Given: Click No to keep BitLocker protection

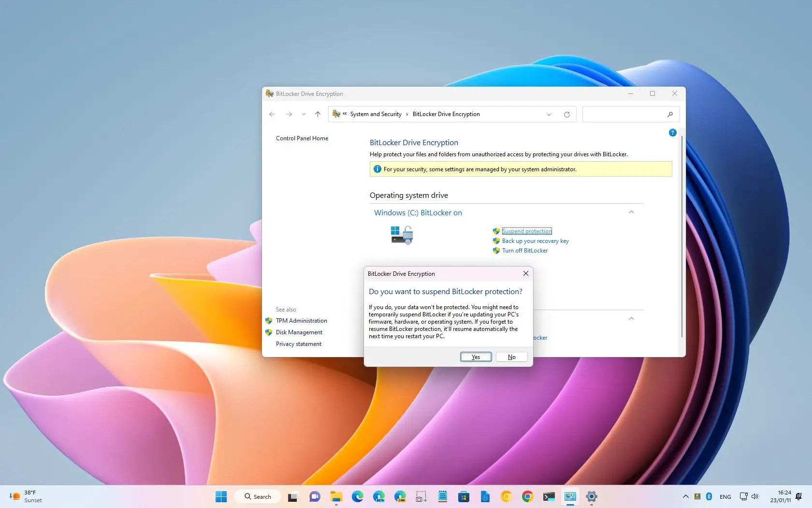Looking at the screenshot, I should click(x=511, y=357).
